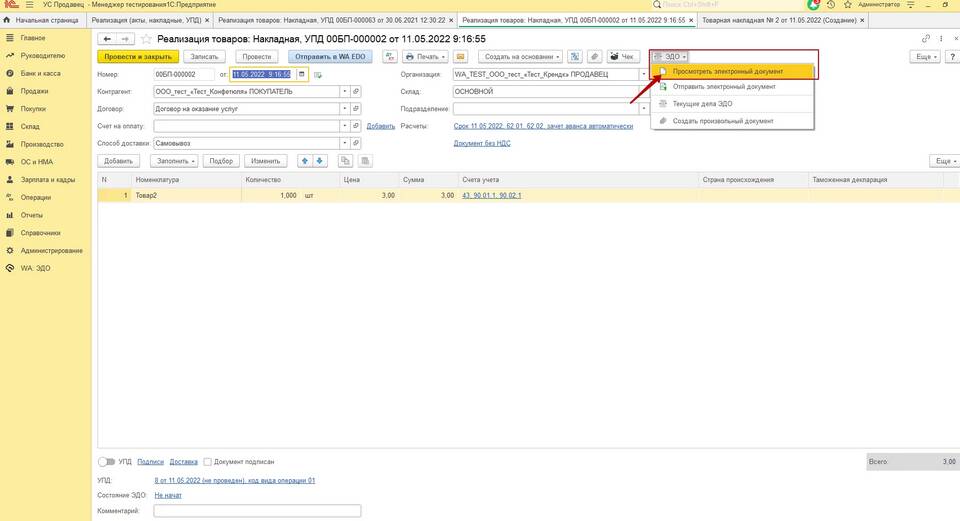The height and width of the screenshot is (521, 960).
Task: Click the Дт/Кт postings icon in toolbar
Action: (390, 56)
